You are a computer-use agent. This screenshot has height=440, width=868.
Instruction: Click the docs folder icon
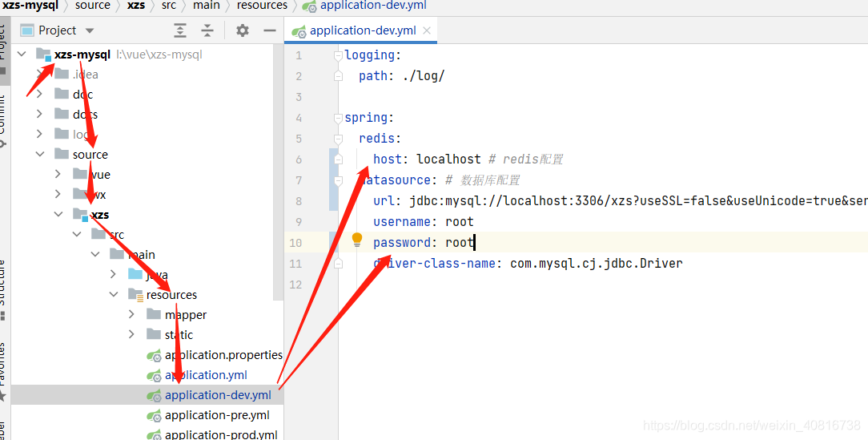(x=62, y=114)
